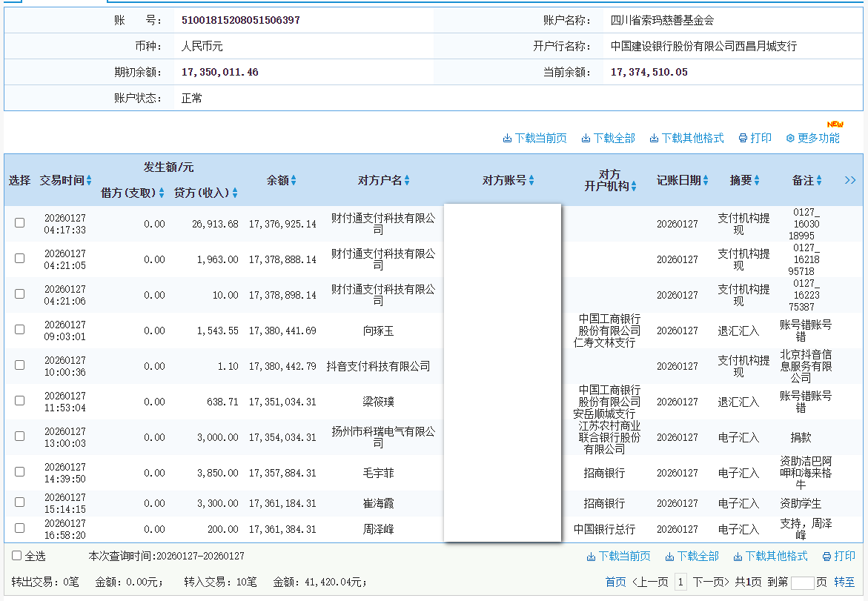
Task: Click the printer icon beside 打印 in top toolbar
Action: 742,138
